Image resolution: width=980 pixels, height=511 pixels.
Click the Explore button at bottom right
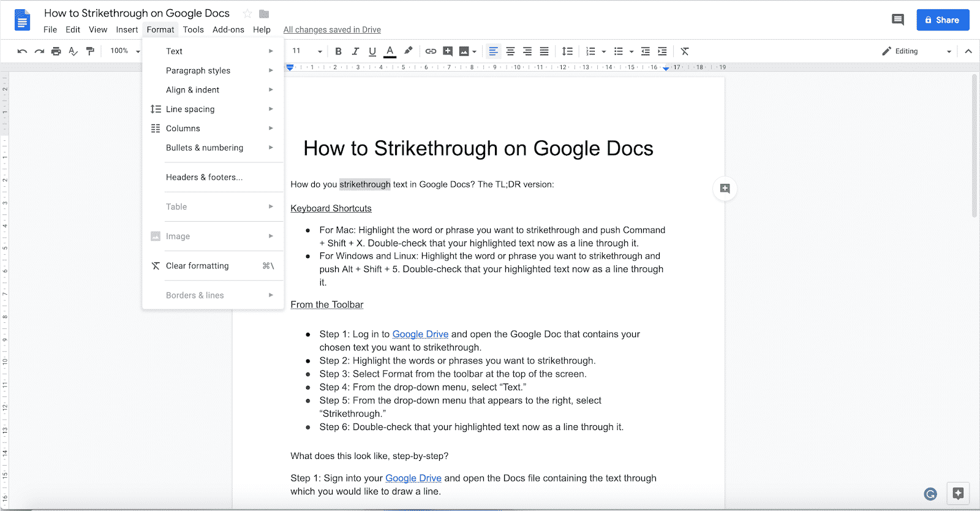[x=959, y=493]
